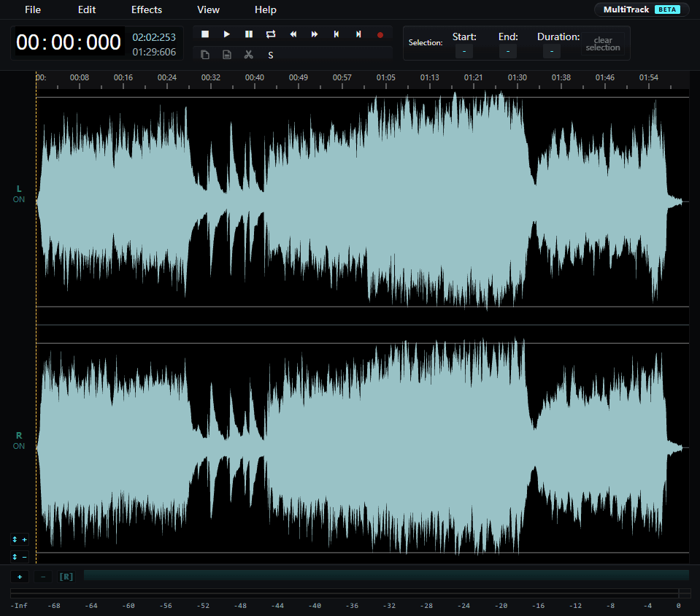Image resolution: width=700 pixels, height=616 pixels.
Task: Start recording with the red record button
Action: point(380,35)
